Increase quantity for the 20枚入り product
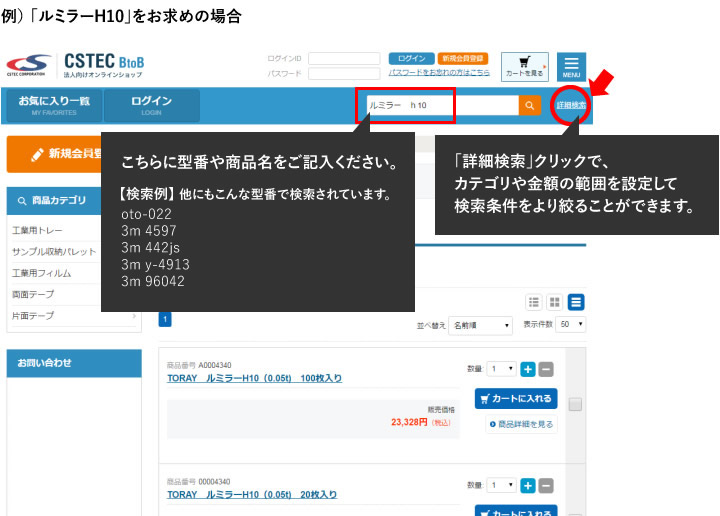Screen dimensions: 720x516 (528, 486)
